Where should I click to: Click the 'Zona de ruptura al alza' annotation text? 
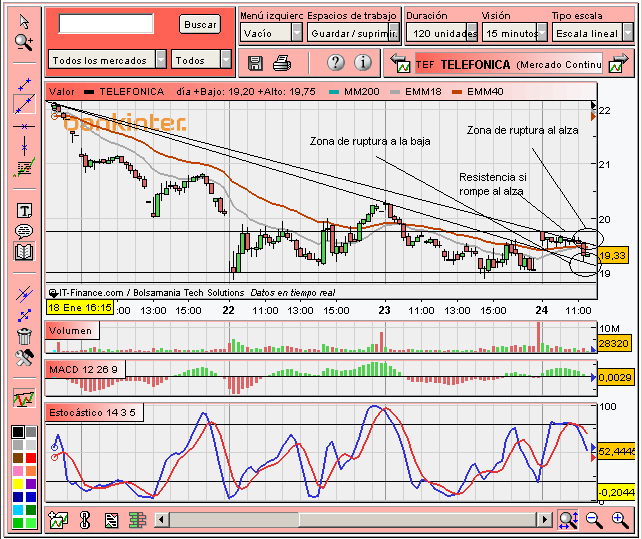tap(523, 130)
